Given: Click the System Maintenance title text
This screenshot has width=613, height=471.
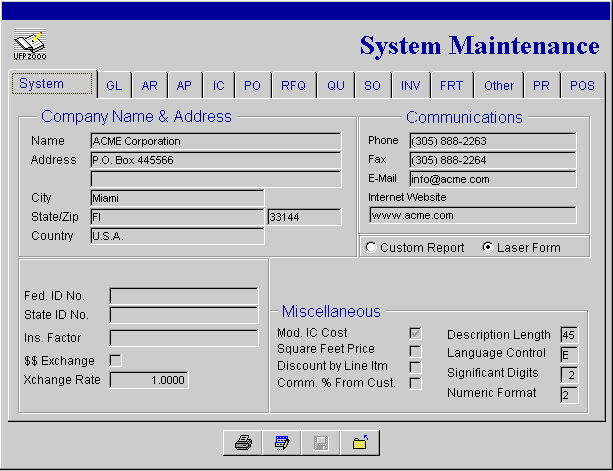Looking at the screenshot, I should pos(479,46).
